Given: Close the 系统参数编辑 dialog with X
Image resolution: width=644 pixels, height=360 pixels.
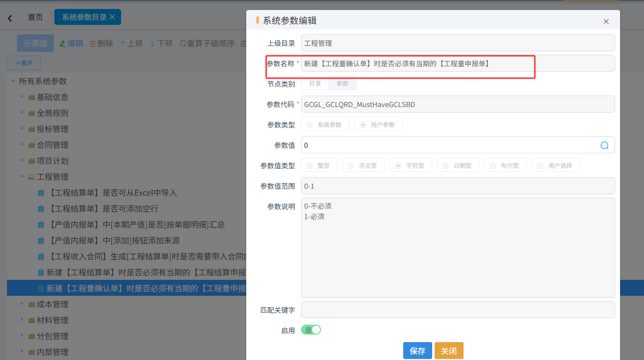Looking at the screenshot, I should [606, 21].
